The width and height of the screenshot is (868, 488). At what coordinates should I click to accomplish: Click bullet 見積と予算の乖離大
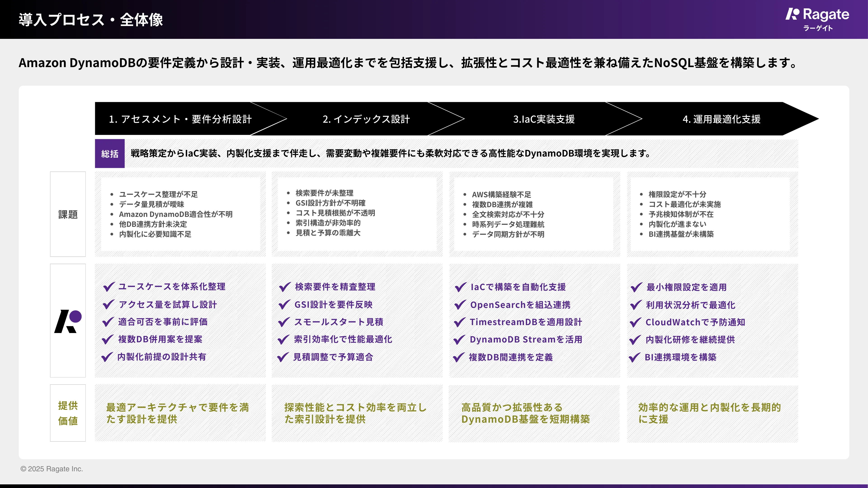328,233
